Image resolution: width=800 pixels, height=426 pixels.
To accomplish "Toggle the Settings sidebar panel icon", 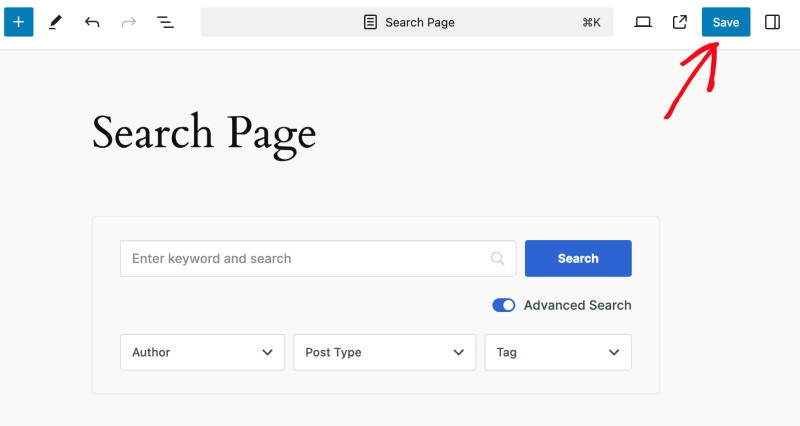I will pyautogui.click(x=772, y=22).
